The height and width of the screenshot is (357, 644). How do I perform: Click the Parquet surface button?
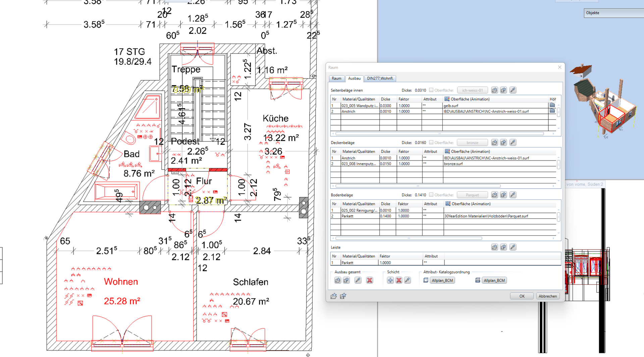(x=472, y=195)
